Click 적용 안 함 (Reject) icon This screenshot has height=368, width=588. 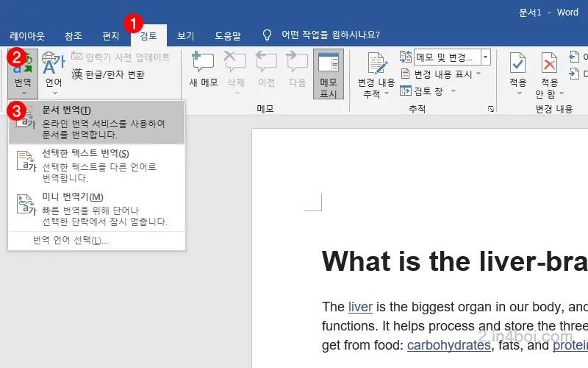[x=549, y=63]
